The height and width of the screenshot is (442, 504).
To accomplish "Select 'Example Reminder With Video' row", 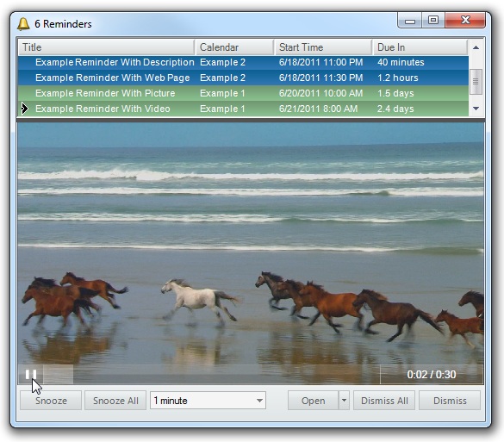I will (x=243, y=109).
